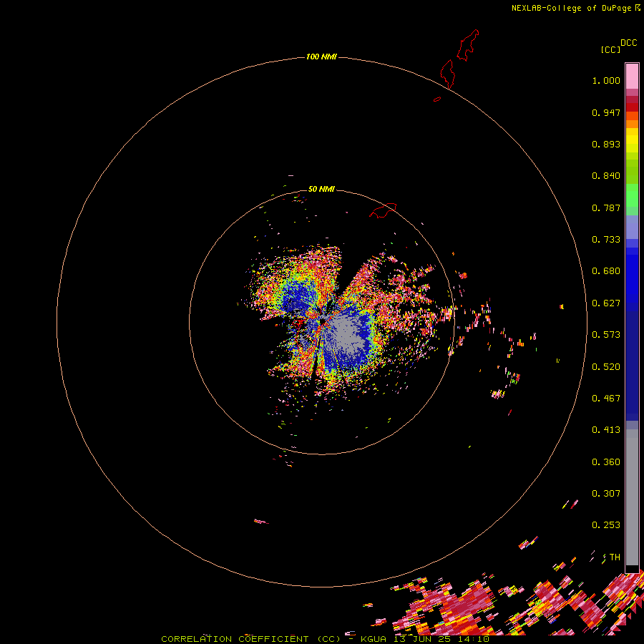Click the 0.413 color scale value
The image size is (644, 644).
[606, 430]
